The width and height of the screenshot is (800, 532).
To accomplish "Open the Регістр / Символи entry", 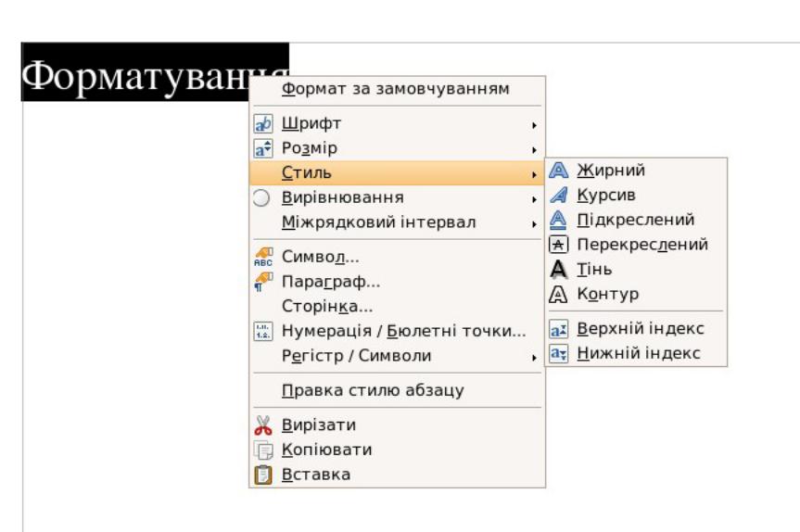I will (x=397, y=356).
